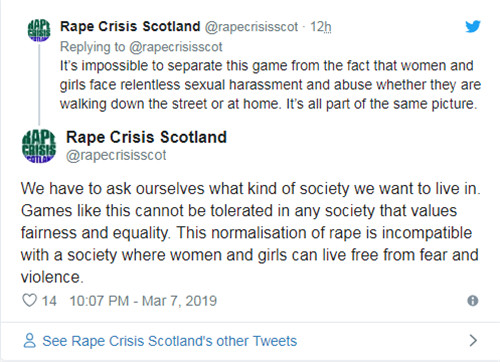Click the person icon beside See other Tweets

pos(30,340)
